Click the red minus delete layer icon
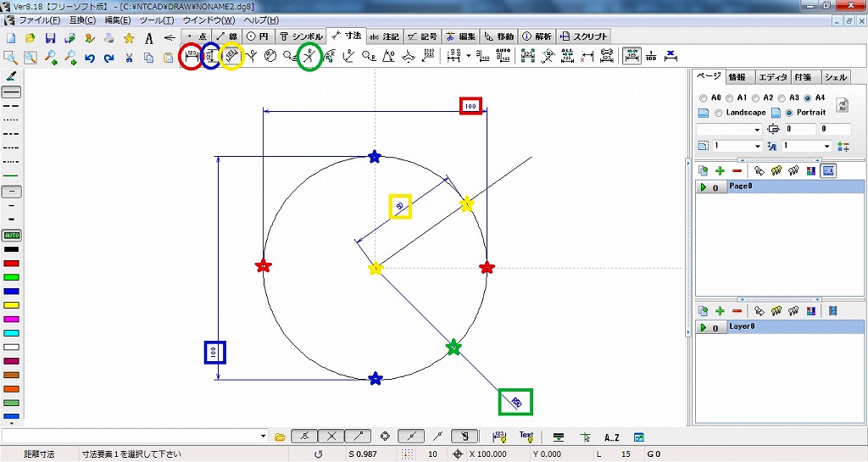 [737, 312]
